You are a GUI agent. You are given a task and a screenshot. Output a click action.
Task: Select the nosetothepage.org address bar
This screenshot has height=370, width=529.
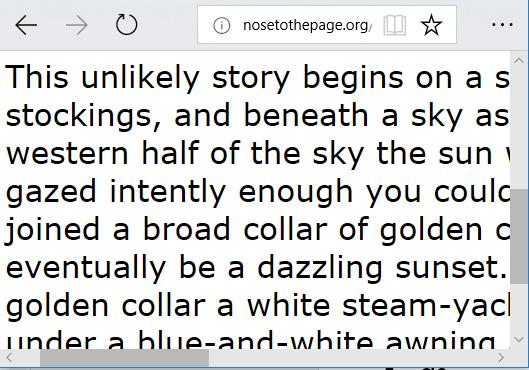[x=306, y=25]
